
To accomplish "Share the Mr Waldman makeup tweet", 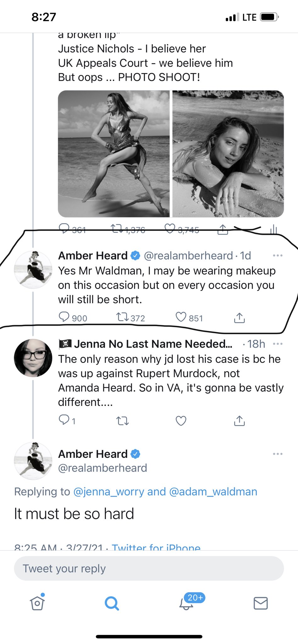I will pyautogui.click(x=239, y=318).
